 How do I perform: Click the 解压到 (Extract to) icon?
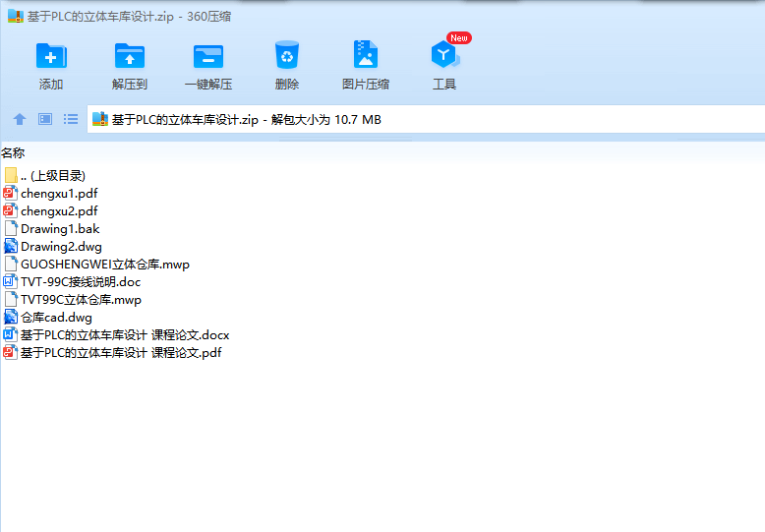click(x=129, y=56)
